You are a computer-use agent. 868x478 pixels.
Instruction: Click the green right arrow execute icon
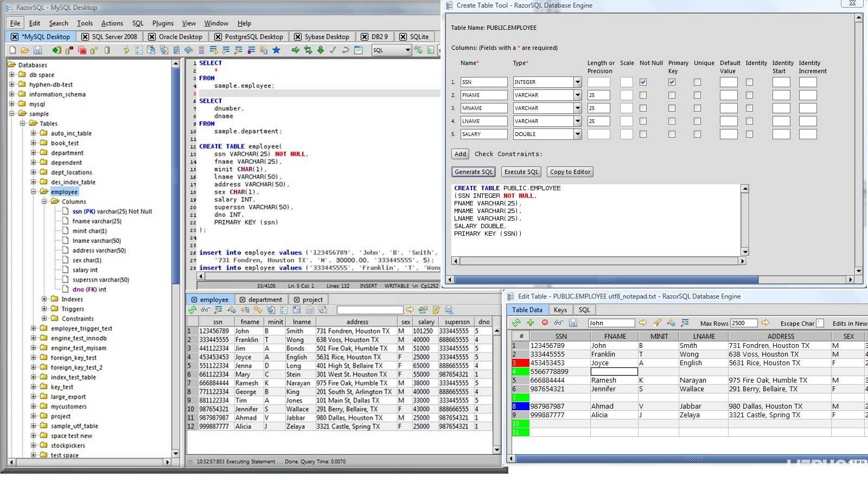click(295, 50)
